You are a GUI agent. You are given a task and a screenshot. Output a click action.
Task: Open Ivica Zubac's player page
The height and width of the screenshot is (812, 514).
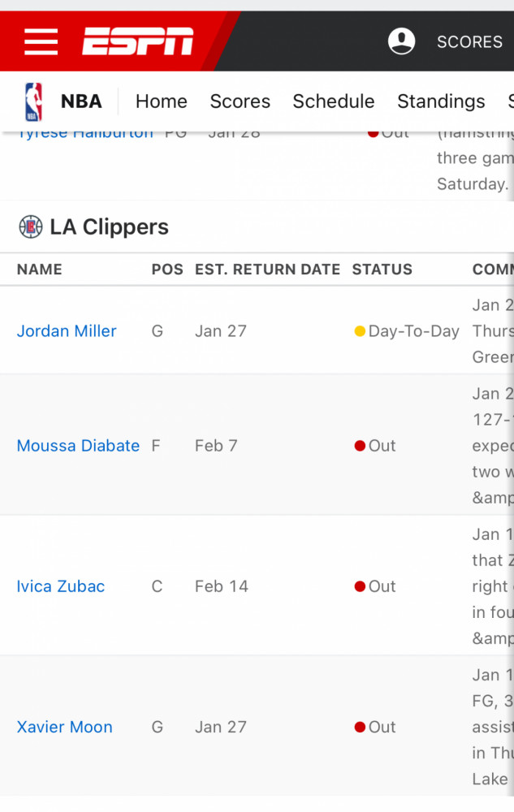61,586
